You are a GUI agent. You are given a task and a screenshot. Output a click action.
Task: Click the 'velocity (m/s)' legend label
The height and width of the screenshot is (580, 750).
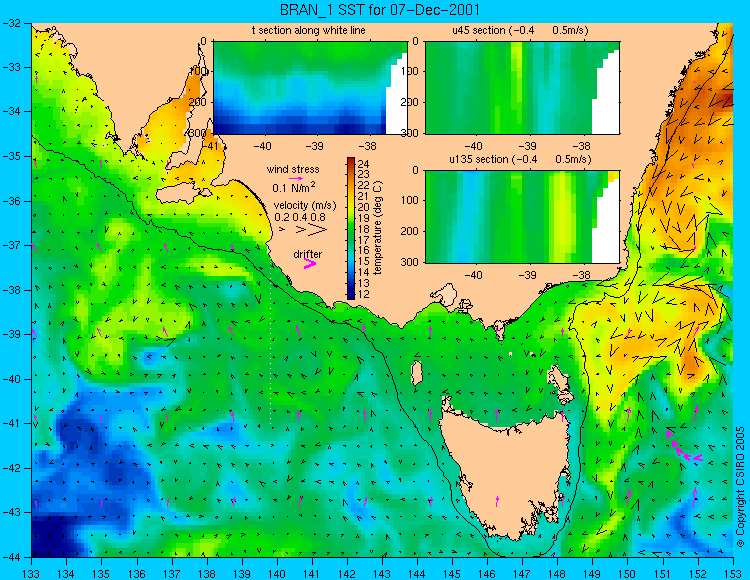[x=305, y=206]
